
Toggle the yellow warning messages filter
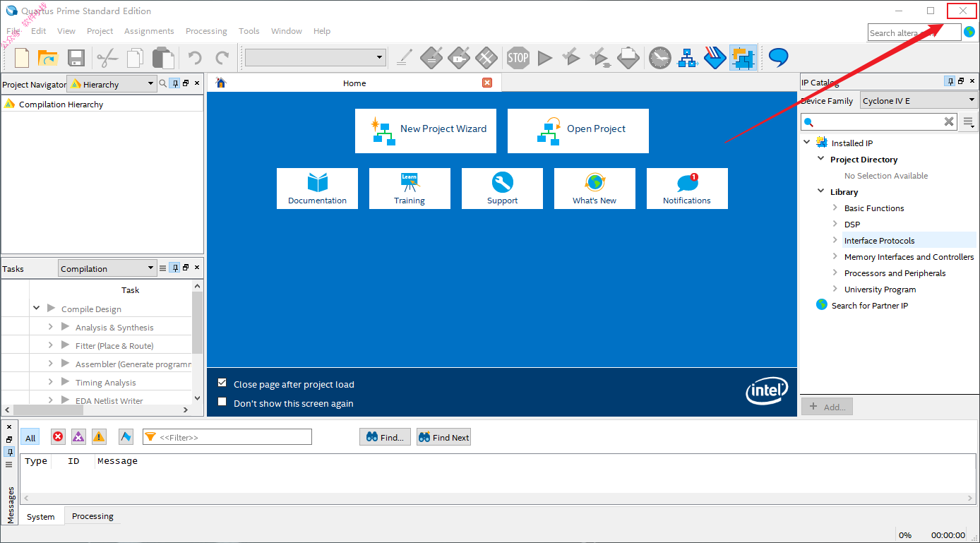(99, 437)
